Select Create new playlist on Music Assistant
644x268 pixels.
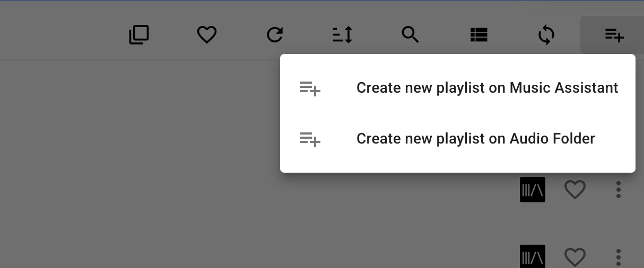tap(487, 88)
